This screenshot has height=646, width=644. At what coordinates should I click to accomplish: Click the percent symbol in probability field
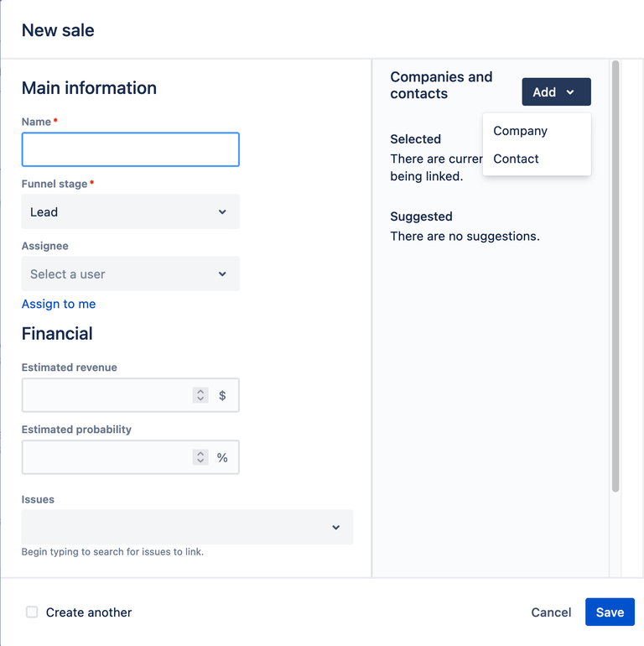coord(222,457)
